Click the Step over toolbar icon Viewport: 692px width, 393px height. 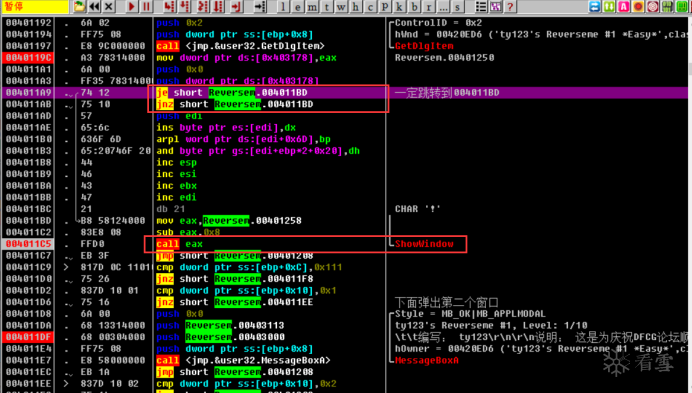[185, 7]
